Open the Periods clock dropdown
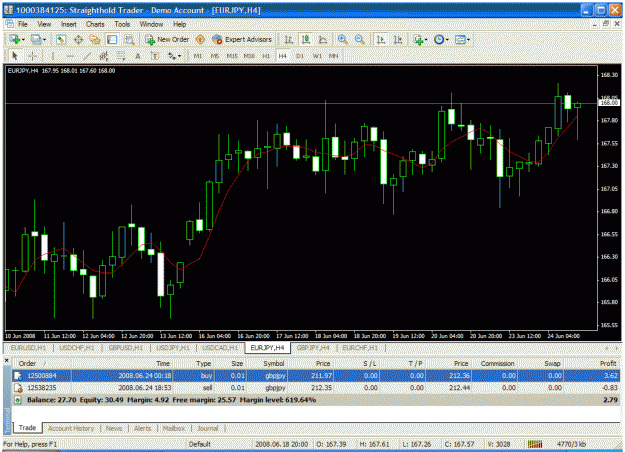The image size is (625, 452). [441, 39]
